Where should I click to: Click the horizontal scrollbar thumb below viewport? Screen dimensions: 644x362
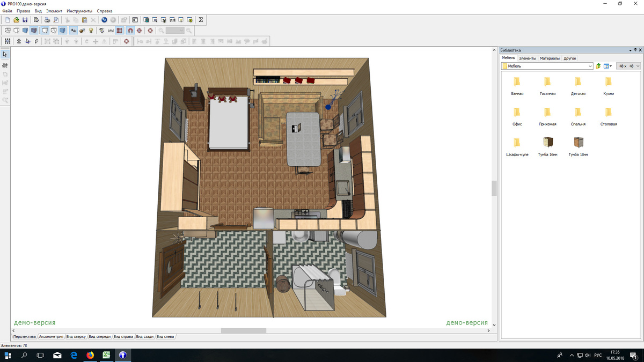pos(244,331)
